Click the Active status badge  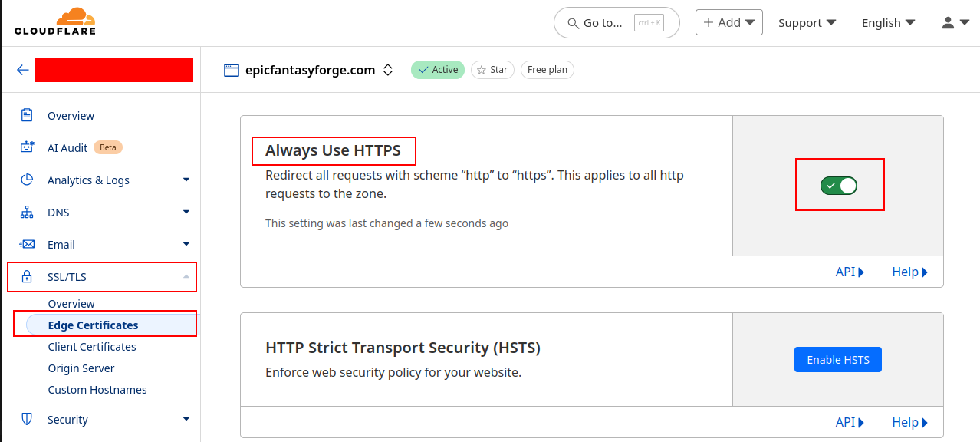[x=438, y=70]
